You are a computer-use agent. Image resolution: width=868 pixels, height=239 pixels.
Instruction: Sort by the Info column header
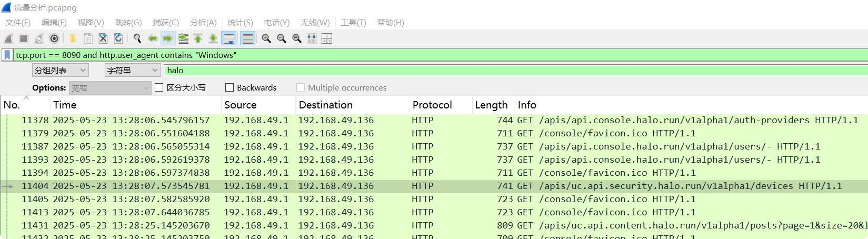pyautogui.click(x=691, y=105)
